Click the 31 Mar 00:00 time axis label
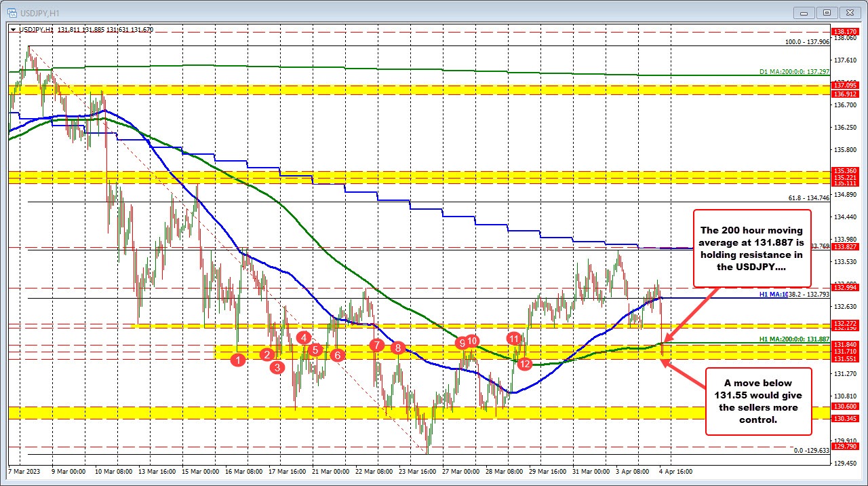The image size is (868, 486). click(x=592, y=471)
